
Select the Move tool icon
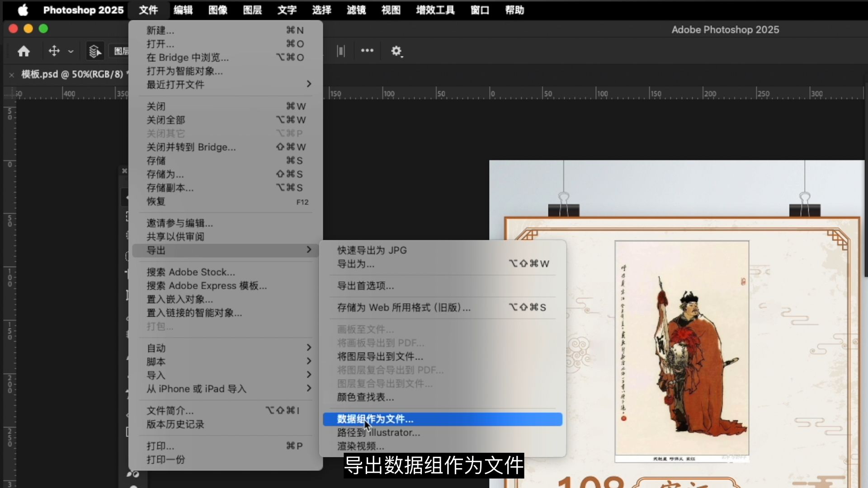coord(54,51)
